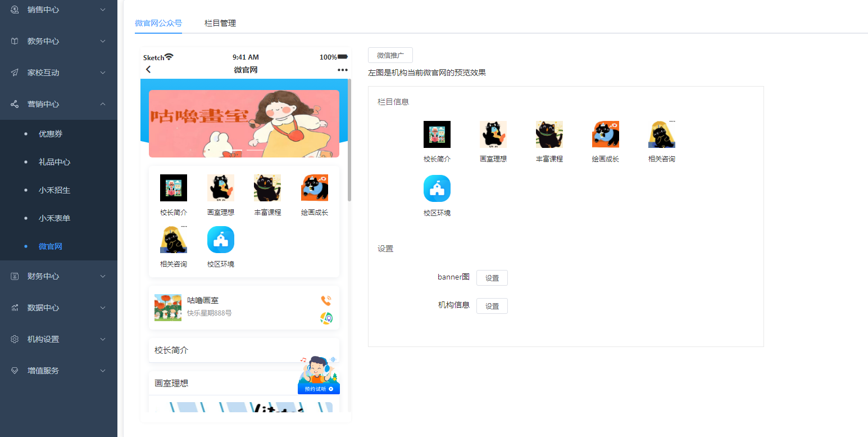Expand 销售中心 menu chevron
The image size is (868, 437).
(103, 10)
